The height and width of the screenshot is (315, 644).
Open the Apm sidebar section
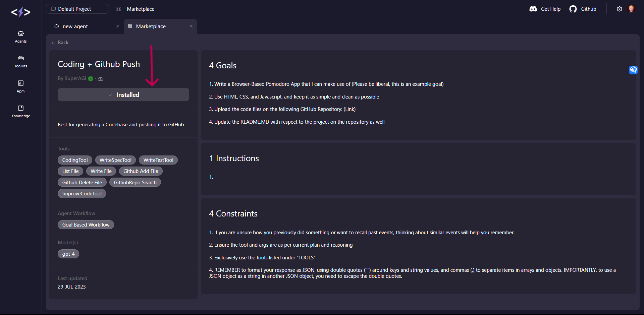coord(20,86)
